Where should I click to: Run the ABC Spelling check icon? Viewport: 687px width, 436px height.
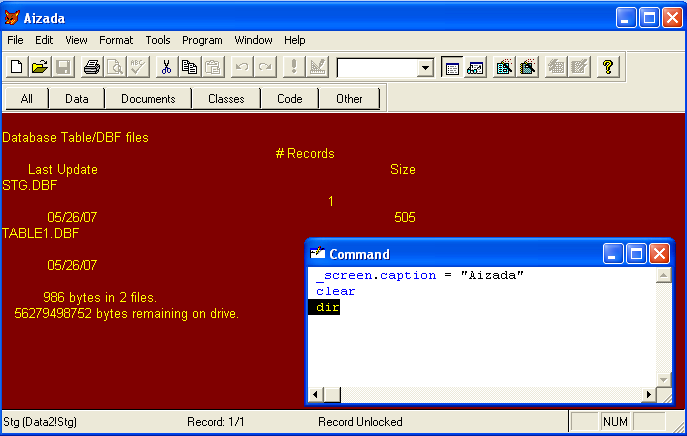pyautogui.click(x=138, y=67)
